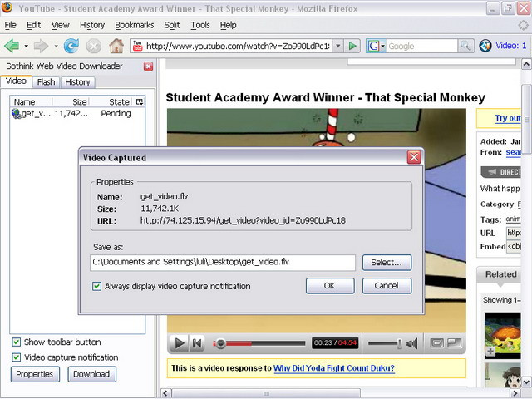
Task: Click the Select... button
Action: coord(387,263)
